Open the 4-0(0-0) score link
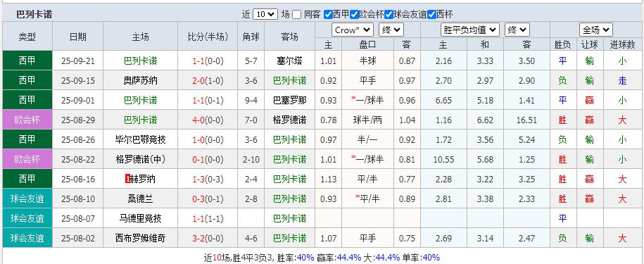The height and width of the screenshot is (264, 644). coord(208,120)
